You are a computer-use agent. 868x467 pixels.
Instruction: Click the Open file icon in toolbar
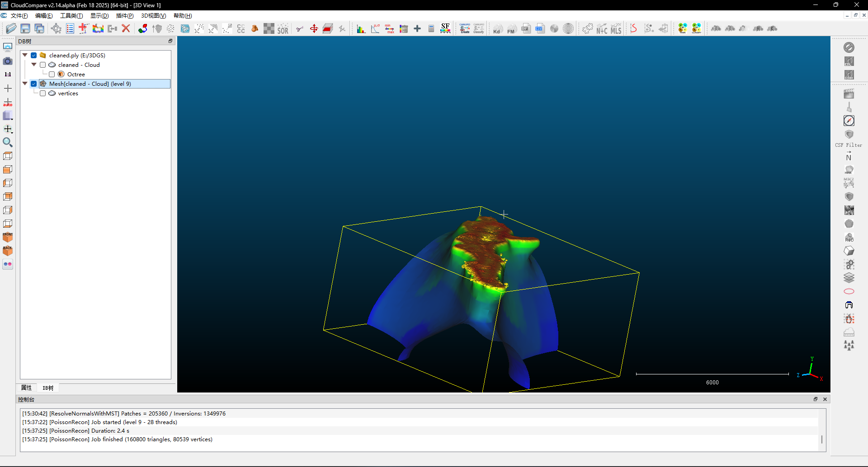pos(11,28)
